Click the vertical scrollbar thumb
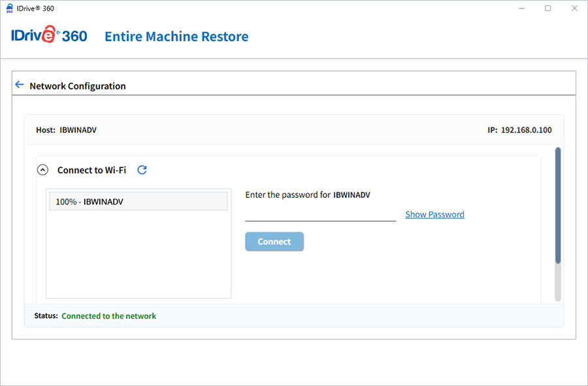Viewport: 588px width, 386px height. [x=558, y=205]
